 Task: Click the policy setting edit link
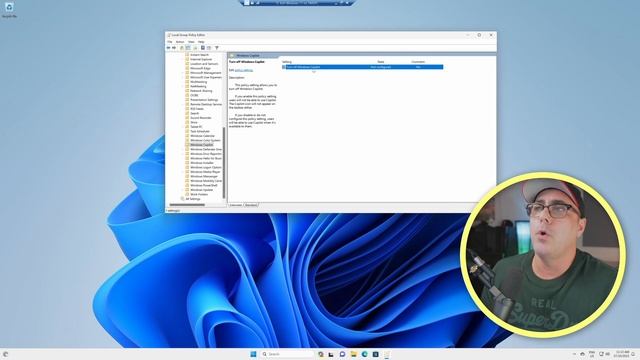click(x=244, y=70)
